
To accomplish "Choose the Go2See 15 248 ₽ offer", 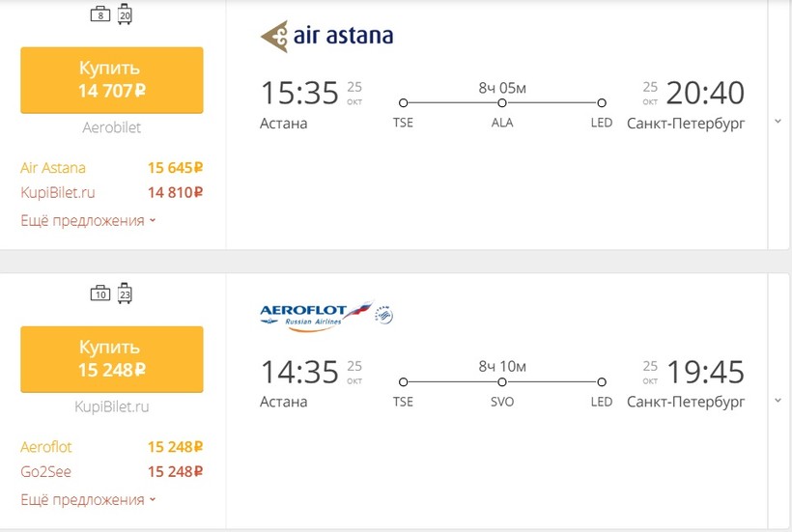I will (111, 472).
